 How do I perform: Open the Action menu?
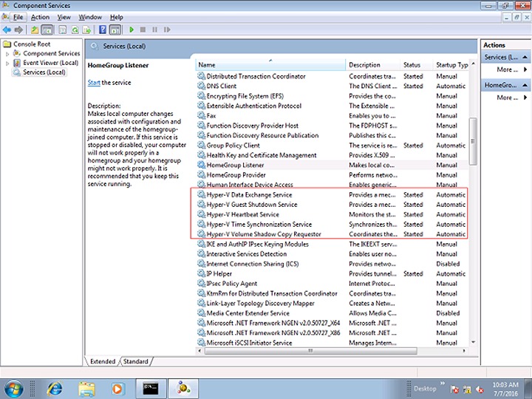click(40, 17)
